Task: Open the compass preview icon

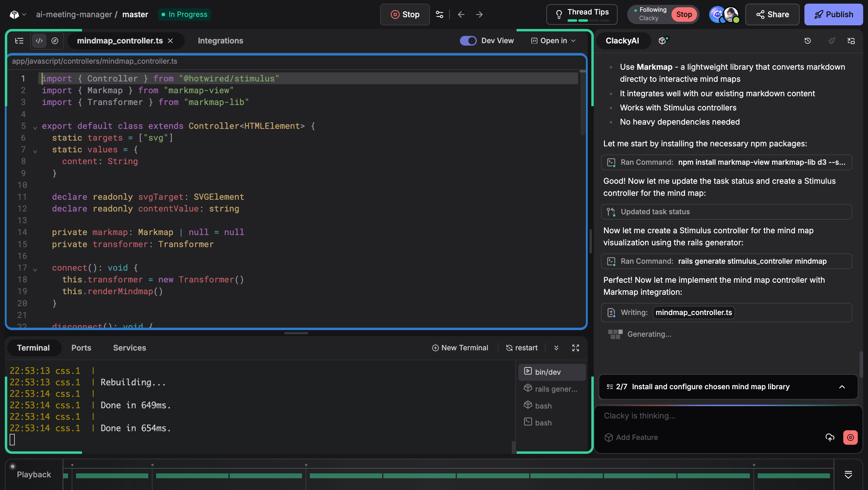Action: pos(55,41)
